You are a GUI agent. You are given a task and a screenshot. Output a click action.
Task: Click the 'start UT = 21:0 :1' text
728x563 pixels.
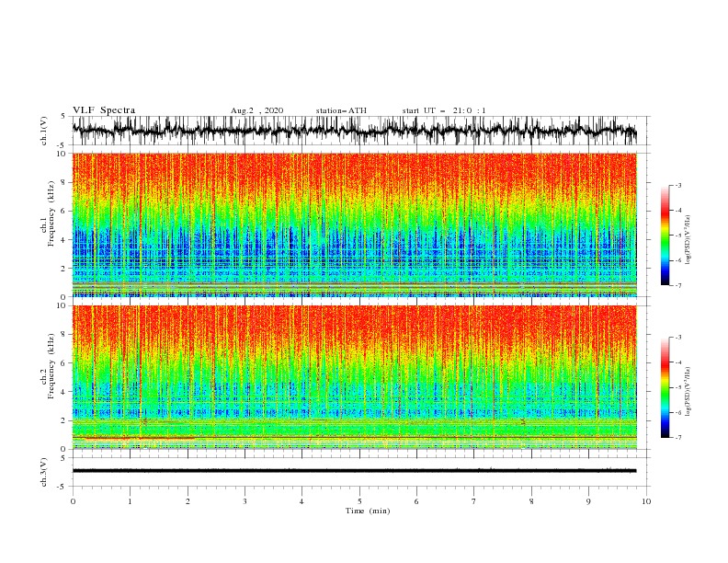coord(444,110)
